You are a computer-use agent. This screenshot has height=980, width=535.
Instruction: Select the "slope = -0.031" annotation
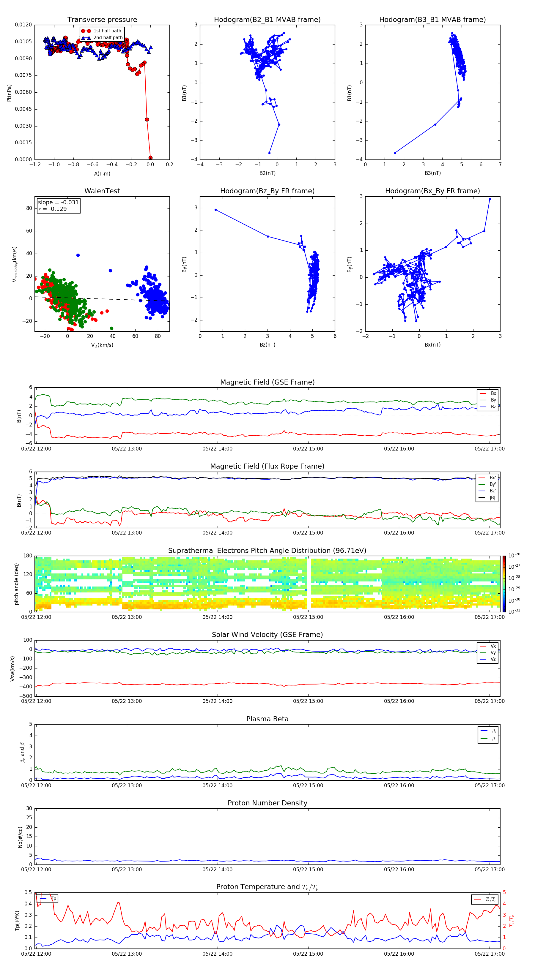coord(58,203)
